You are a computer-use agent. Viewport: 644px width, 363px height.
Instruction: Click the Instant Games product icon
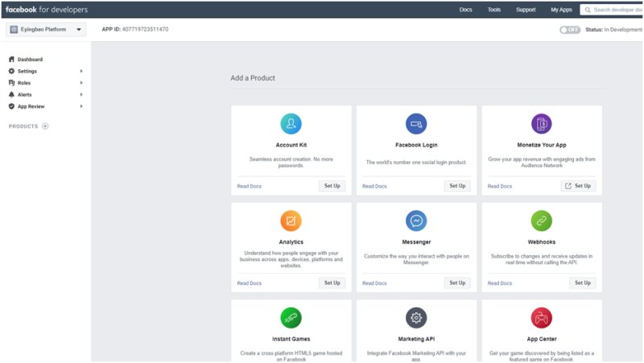tap(291, 317)
